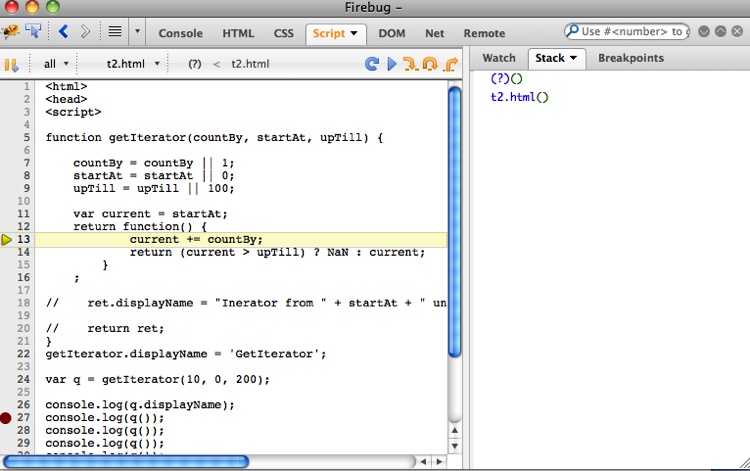The height and width of the screenshot is (471, 750).
Task: Switch to the DOM tab
Action: pos(392,33)
